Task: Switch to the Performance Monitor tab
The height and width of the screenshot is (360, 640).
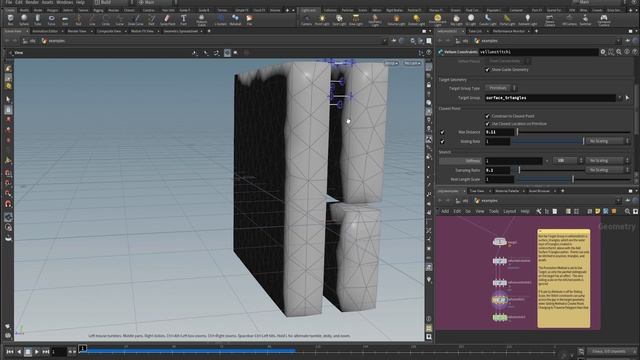Action: [509, 31]
